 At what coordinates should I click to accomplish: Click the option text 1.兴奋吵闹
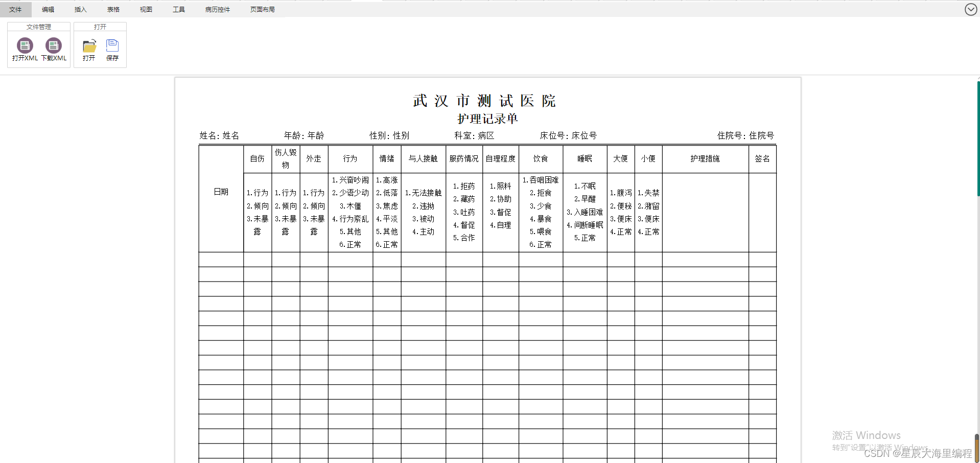tap(351, 180)
